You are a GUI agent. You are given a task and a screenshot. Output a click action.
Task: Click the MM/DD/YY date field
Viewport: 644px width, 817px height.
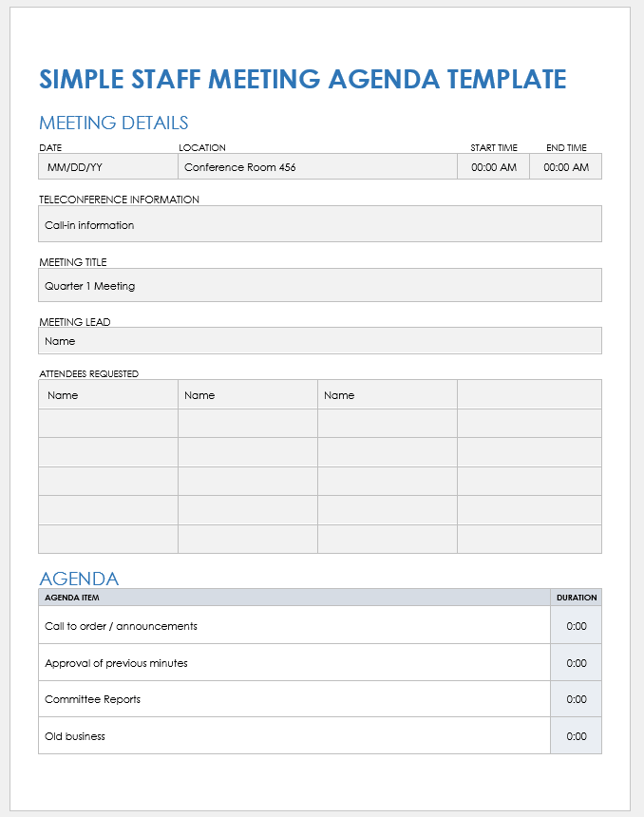tap(107, 167)
